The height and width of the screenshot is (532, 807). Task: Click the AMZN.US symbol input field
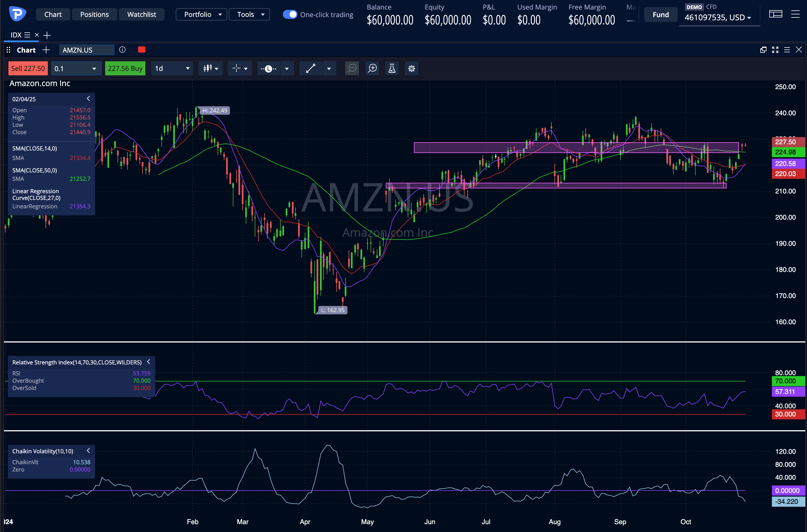point(87,50)
